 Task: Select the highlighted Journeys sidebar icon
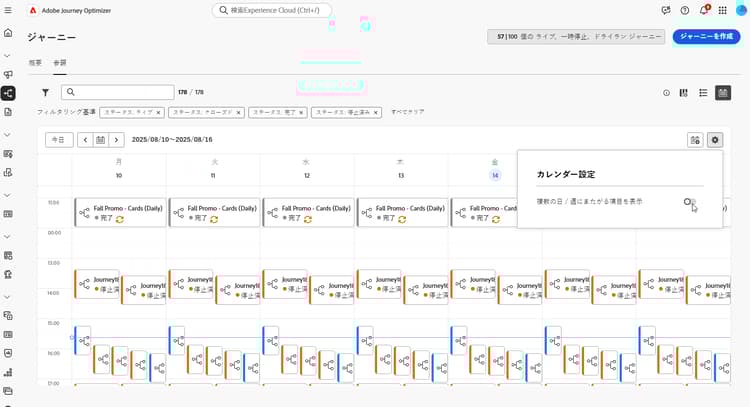point(8,93)
